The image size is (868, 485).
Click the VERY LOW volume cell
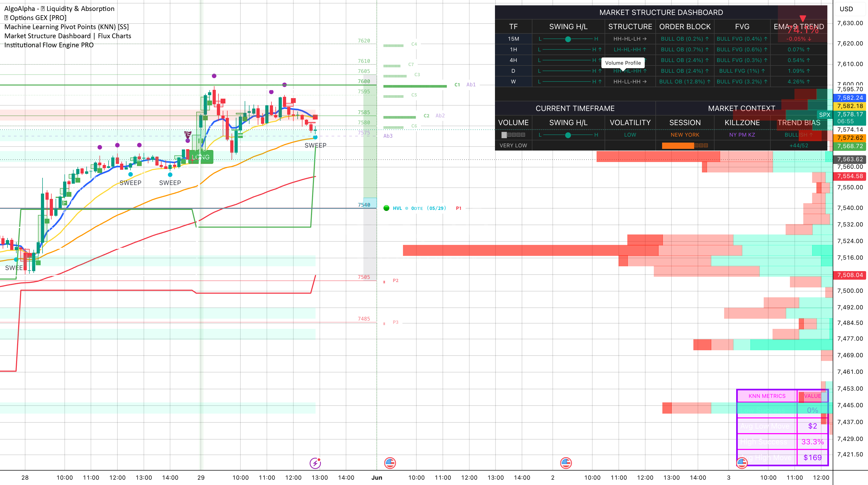513,145
